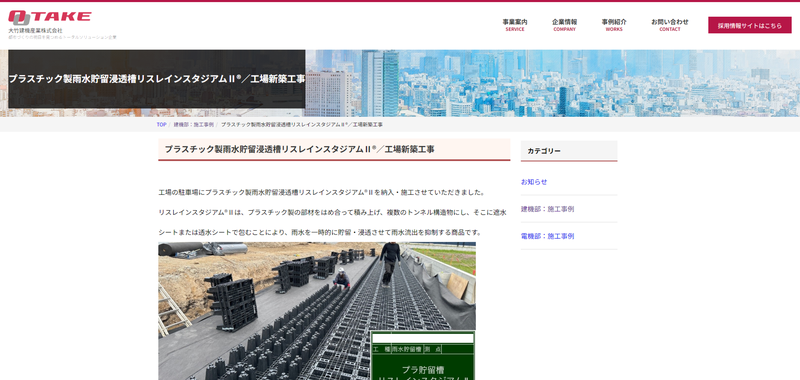Click the カテゴリー sidebar heading
The height and width of the screenshot is (380, 800).
(x=544, y=151)
